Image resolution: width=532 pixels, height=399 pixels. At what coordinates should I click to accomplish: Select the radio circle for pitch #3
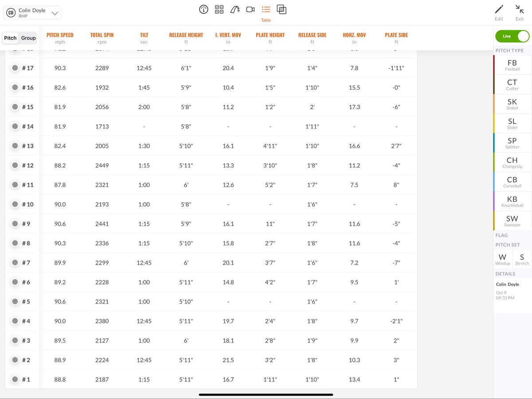[x=15, y=340]
